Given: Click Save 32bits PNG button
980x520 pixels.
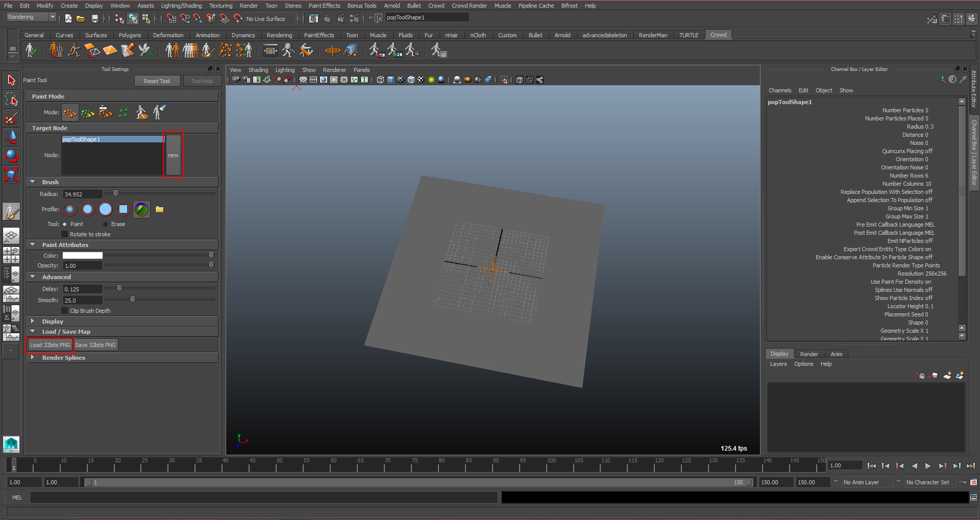Looking at the screenshot, I should (x=95, y=345).
